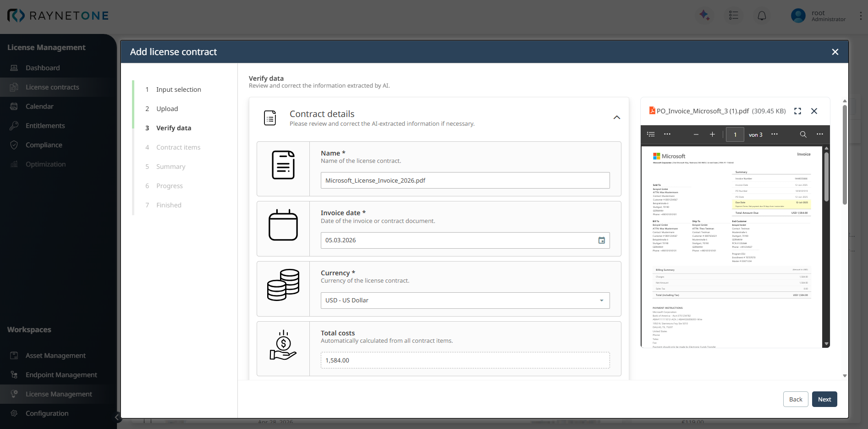The height and width of the screenshot is (429, 868).
Task: Click the RayNetOne logo
Action: [58, 16]
